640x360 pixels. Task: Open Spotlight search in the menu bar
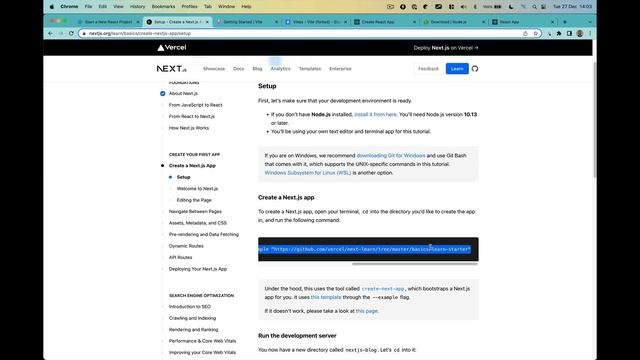[534, 7]
